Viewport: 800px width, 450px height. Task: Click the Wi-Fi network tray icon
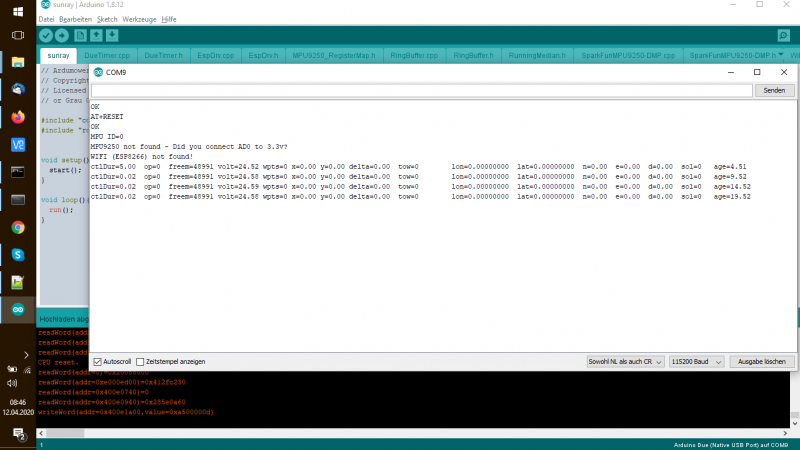click(27, 369)
